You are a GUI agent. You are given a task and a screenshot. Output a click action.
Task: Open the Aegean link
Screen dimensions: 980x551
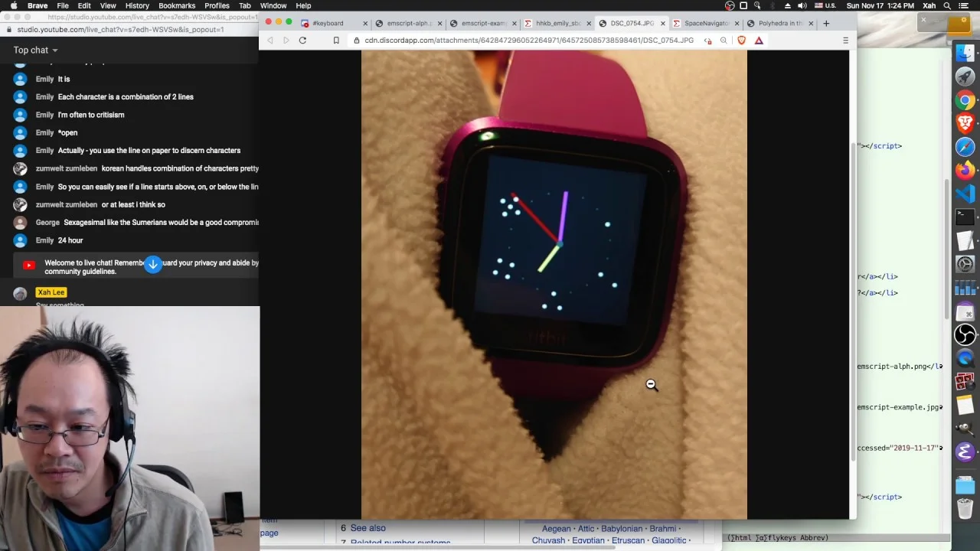click(x=557, y=528)
